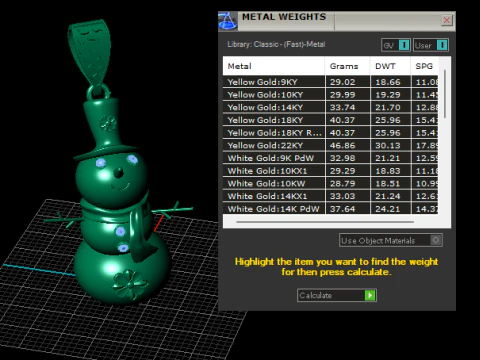Select the Yellow Gold:18KY row

click(x=331, y=120)
